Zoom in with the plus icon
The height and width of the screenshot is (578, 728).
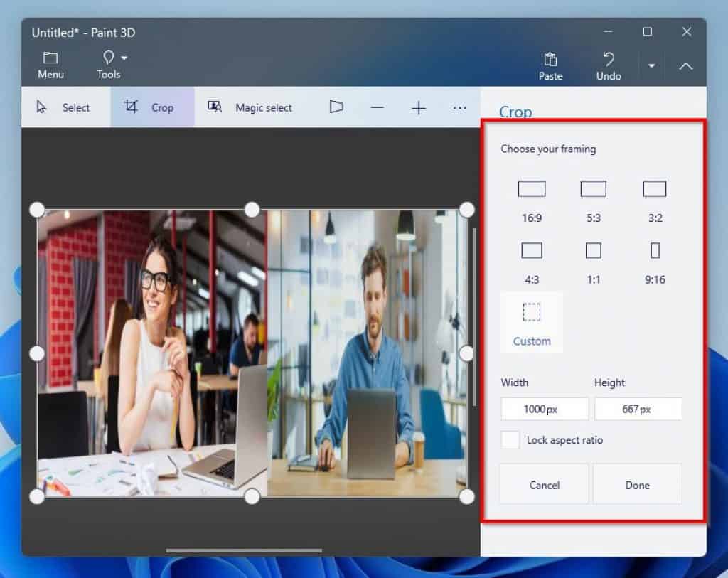click(x=418, y=107)
